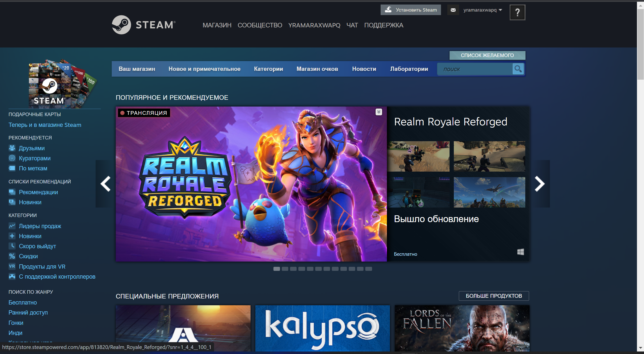Click the question mark help icon
Screen dimensions: 644x354
point(517,12)
